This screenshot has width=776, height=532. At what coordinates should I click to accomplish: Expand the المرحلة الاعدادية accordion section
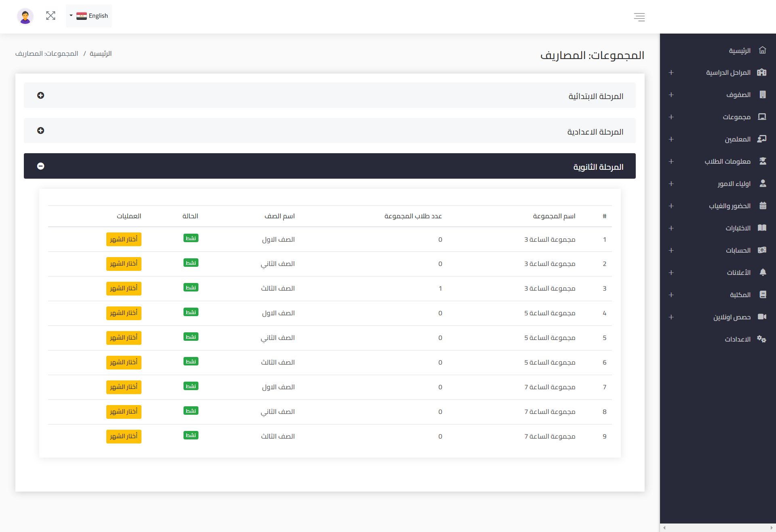pos(41,131)
